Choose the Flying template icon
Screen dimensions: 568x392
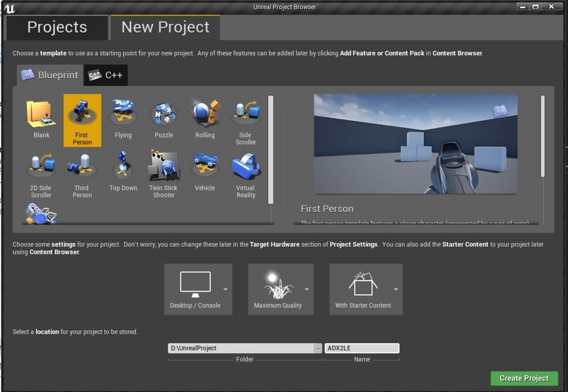[x=123, y=111]
